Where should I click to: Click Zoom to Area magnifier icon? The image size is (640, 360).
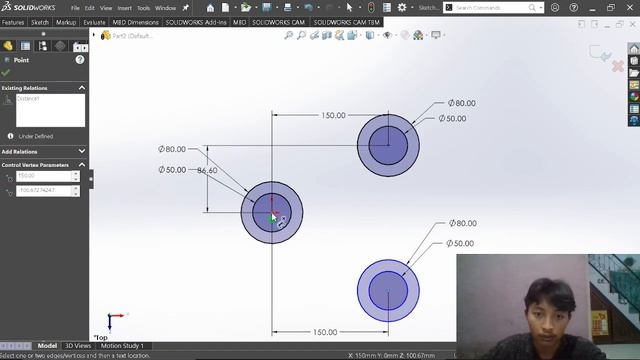tap(301, 36)
